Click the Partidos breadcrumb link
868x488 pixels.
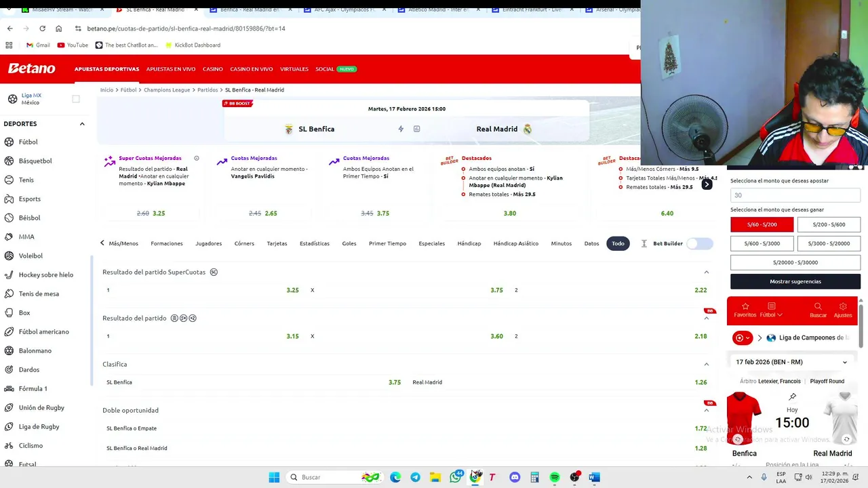point(208,89)
